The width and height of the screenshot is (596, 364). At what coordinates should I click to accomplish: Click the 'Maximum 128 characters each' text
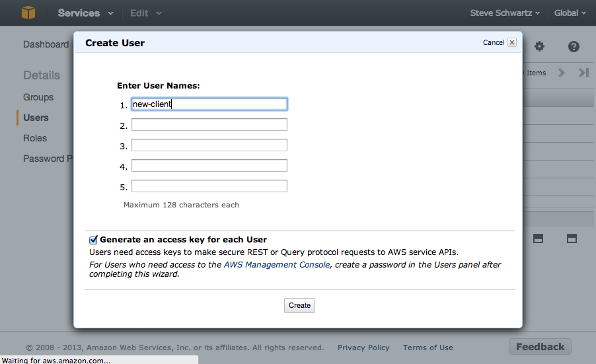click(x=181, y=205)
